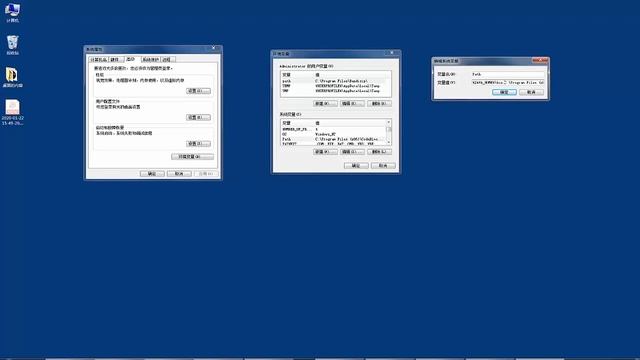The height and width of the screenshot is (360, 640).
Task: Close the Edit System Variable dialog
Action: 540,60
